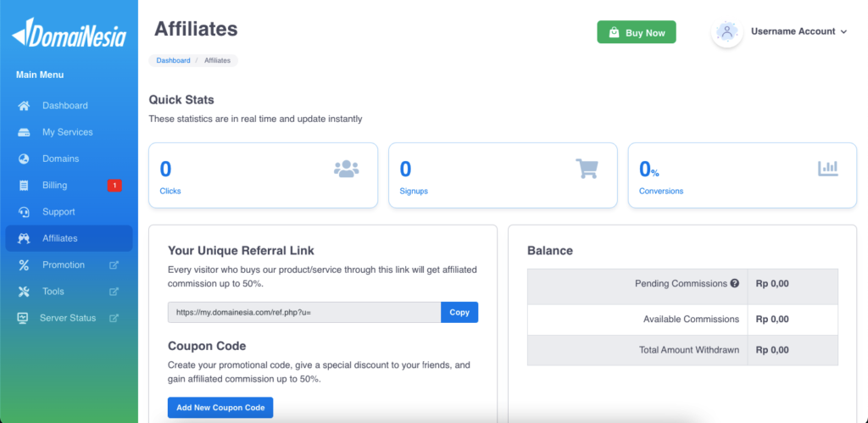868x423 pixels.
Task: Click the Your Unique Referral Link heading
Action: (x=241, y=250)
